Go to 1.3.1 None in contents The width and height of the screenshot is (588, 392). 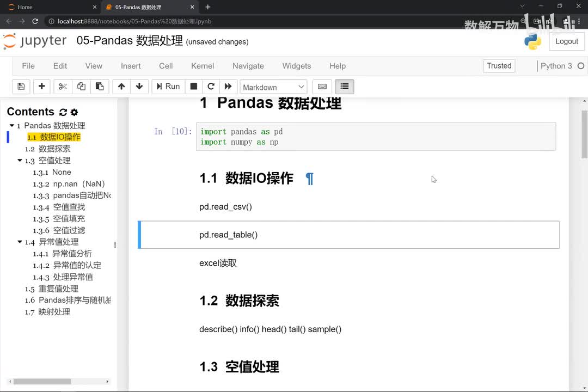click(x=52, y=172)
